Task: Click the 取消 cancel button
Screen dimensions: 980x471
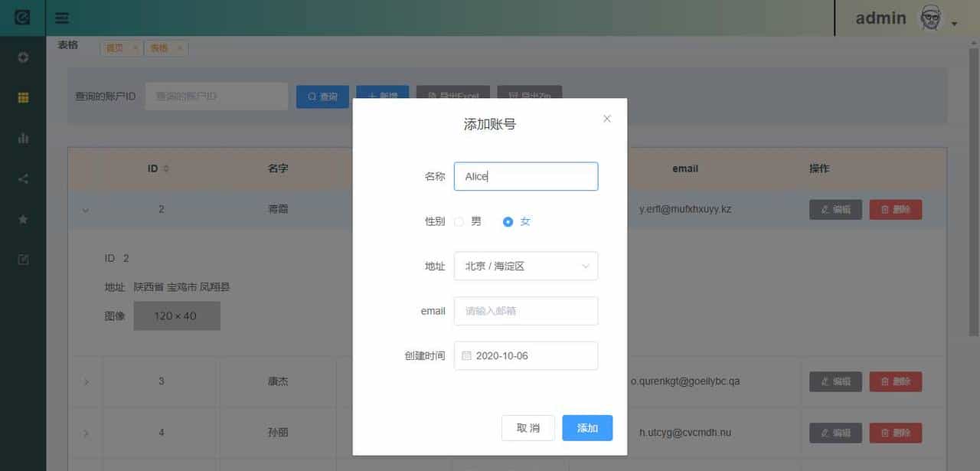Action: [x=528, y=427]
